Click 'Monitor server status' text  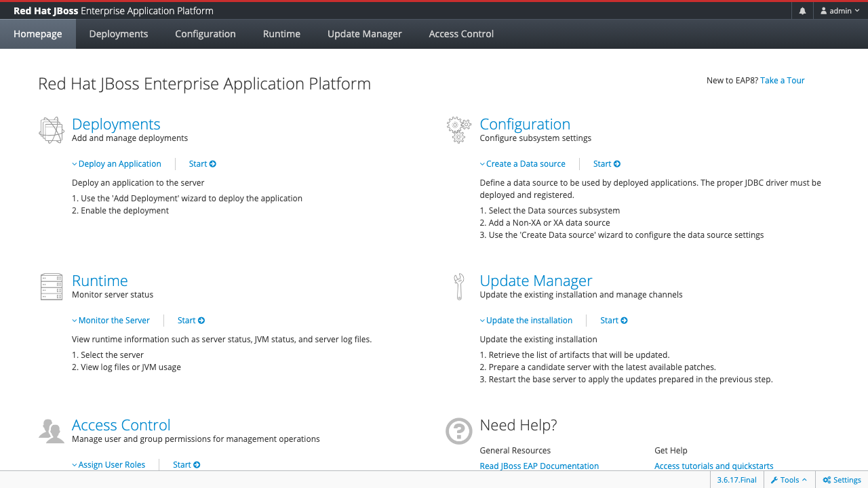tap(113, 295)
